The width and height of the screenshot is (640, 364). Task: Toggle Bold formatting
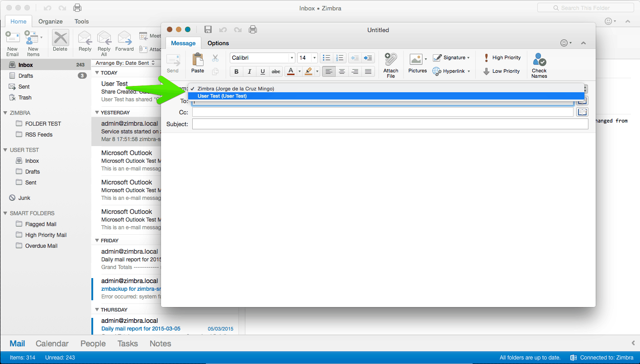pos(236,71)
